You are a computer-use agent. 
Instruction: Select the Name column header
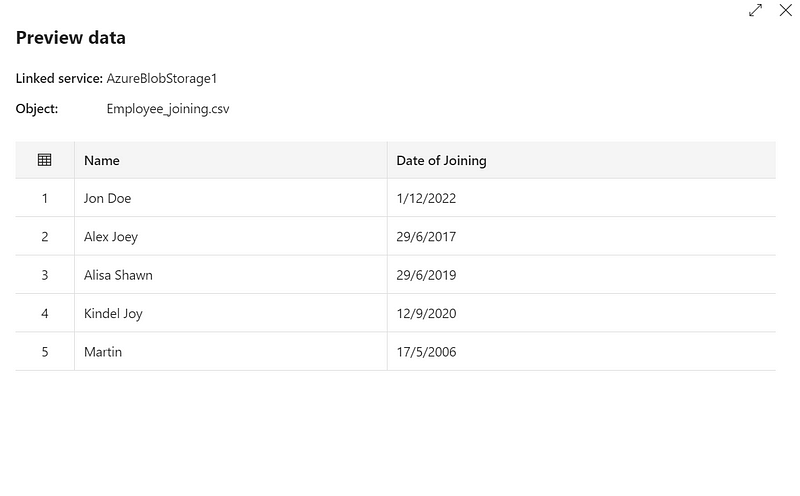pos(231,160)
